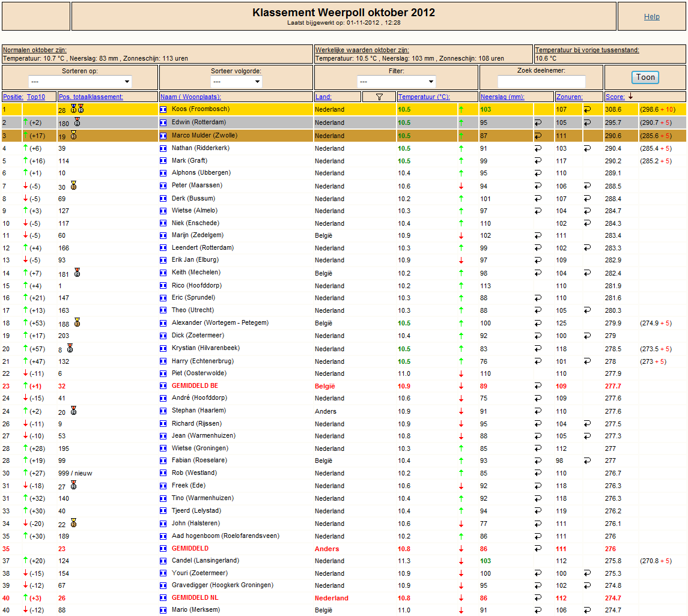Focus the Zoek deelnemer search field
The image size is (688, 616).
(x=541, y=82)
